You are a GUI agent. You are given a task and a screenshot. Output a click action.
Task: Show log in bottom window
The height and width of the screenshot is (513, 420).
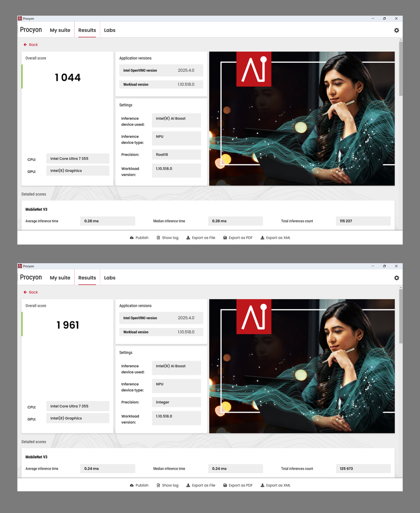(x=167, y=485)
